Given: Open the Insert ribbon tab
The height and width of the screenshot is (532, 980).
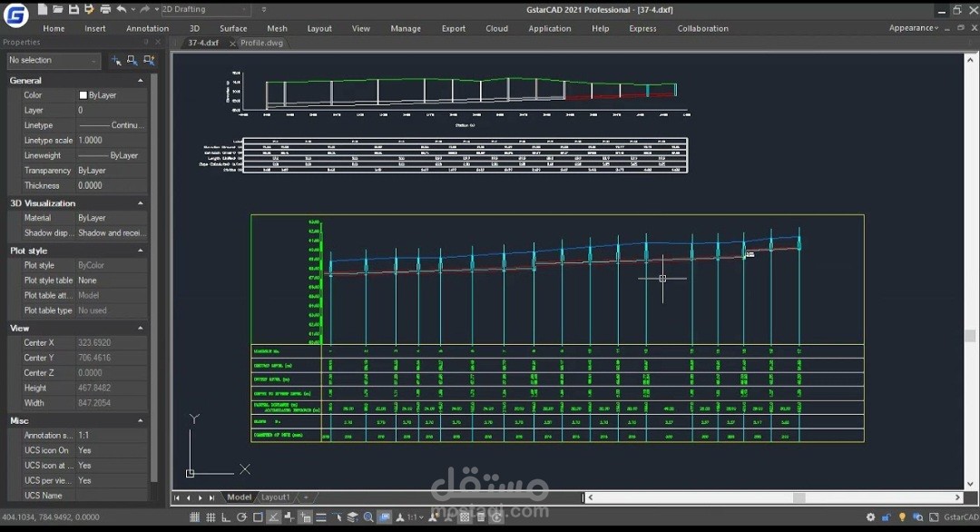Looking at the screenshot, I should click(95, 28).
